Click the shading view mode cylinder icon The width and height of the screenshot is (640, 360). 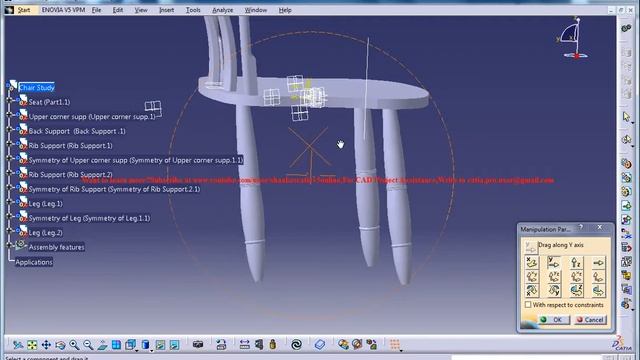[145, 345]
